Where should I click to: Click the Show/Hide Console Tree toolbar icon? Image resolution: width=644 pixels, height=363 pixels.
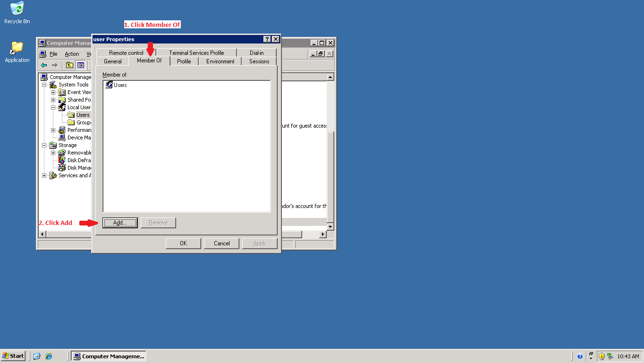(80, 65)
